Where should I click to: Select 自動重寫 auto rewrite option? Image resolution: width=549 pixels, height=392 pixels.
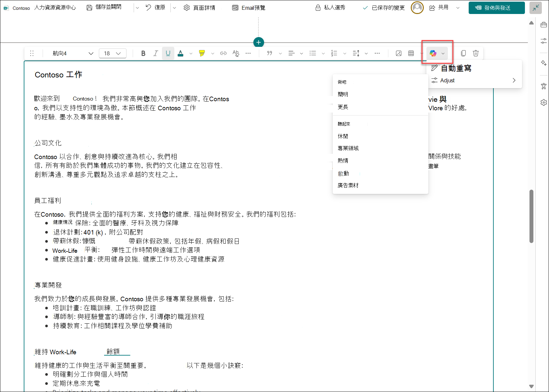pos(475,68)
